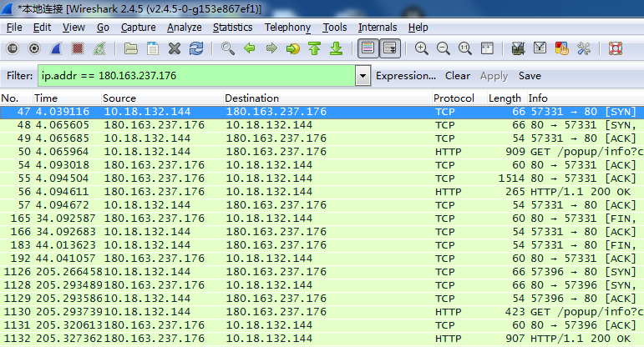
Task: Restart the current capture
Action: 99,48
